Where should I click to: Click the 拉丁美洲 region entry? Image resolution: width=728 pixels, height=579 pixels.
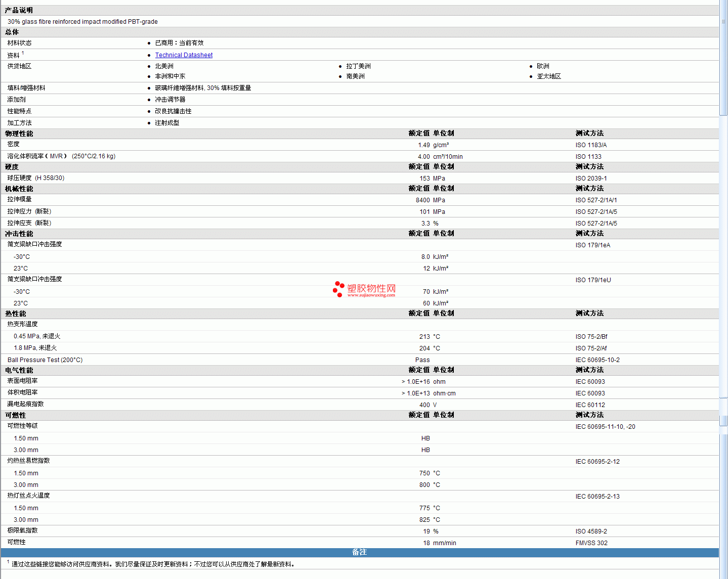click(358, 66)
